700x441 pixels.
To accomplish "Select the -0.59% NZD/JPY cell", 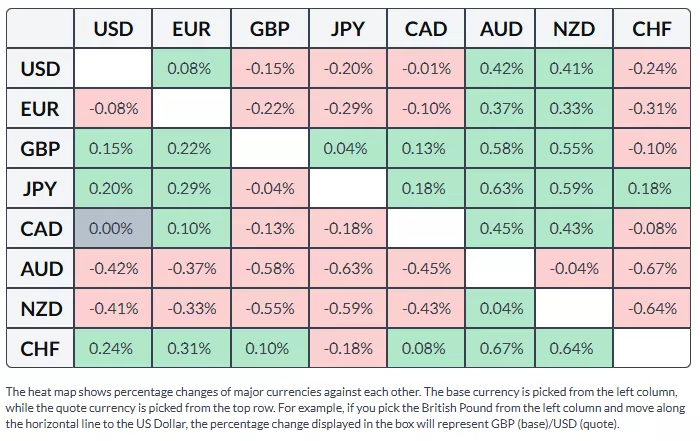I will [x=347, y=309].
